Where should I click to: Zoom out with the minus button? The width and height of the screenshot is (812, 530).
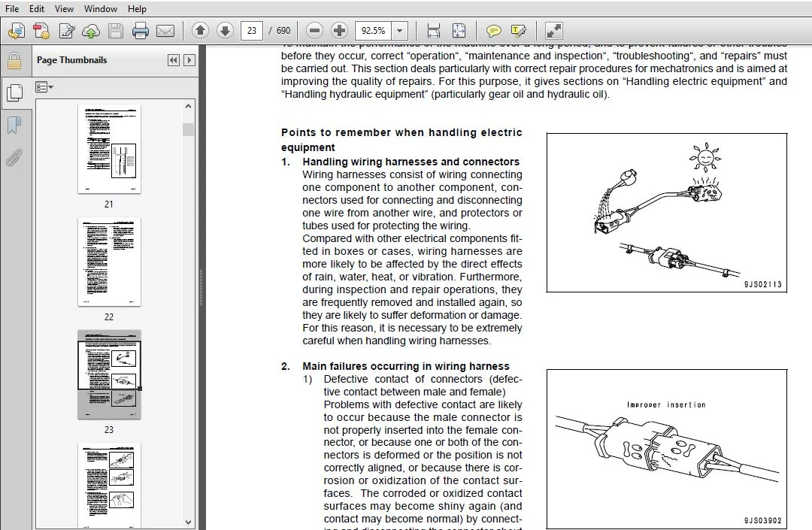coord(314,31)
